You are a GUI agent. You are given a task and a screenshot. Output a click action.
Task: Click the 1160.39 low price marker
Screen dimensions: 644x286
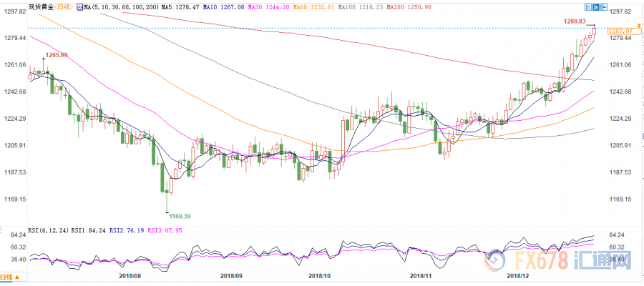[x=179, y=215]
